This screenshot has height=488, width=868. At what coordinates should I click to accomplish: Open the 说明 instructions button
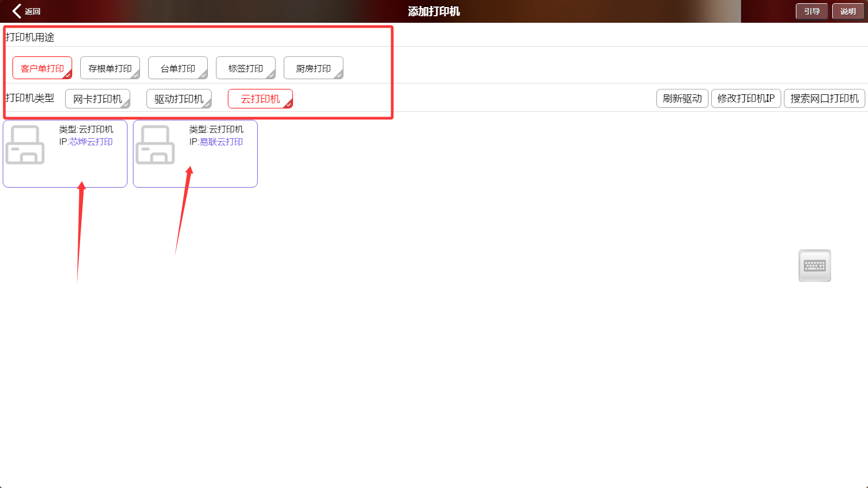tap(848, 11)
